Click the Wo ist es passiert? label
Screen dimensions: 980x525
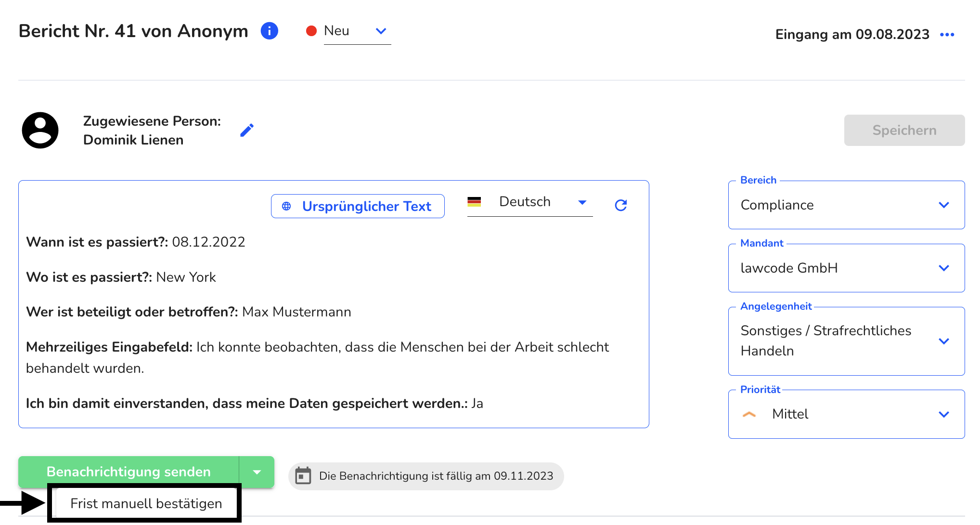(x=89, y=277)
